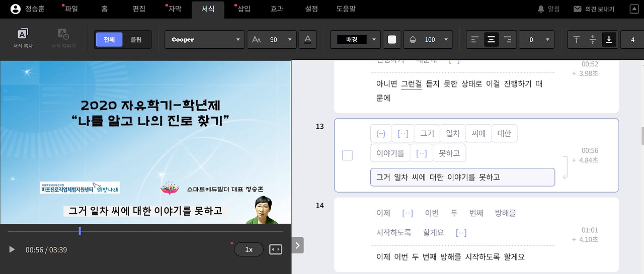Click clip 14 subtitle text line

450,257
